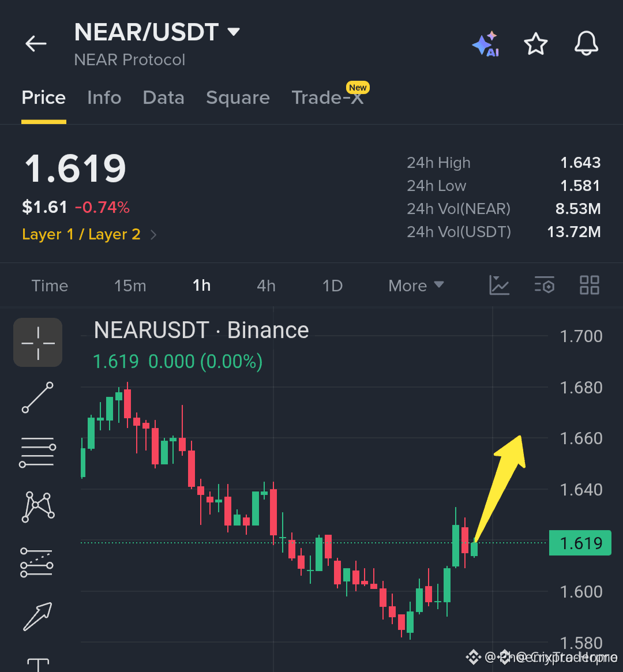Select the horizontal lines Fib tool

point(37,453)
